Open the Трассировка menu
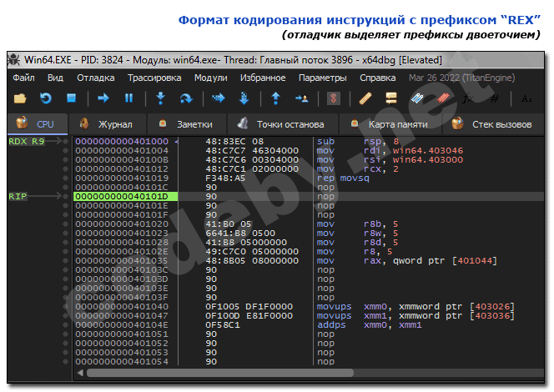Image resolution: width=554 pixels, height=392 pixels. [x=154, y=78]
